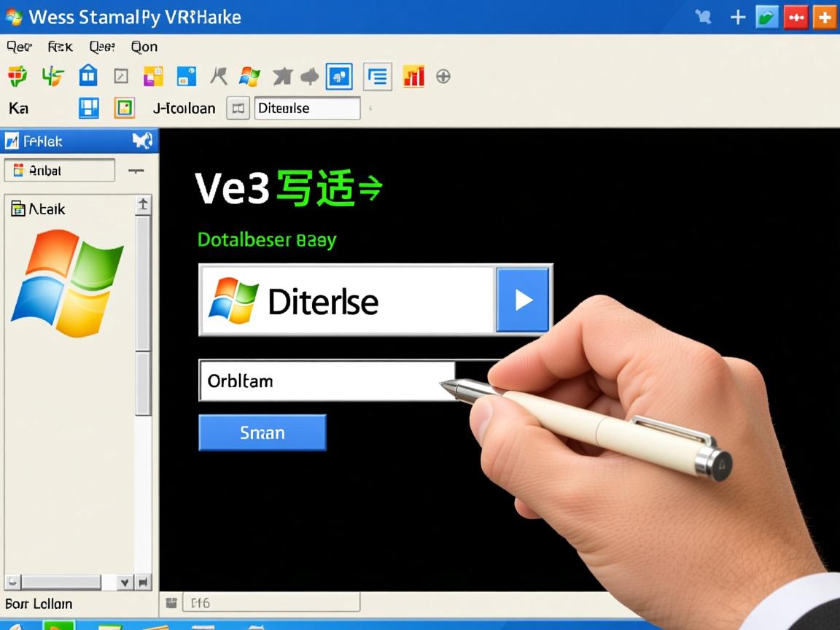Click the down arrow below the side panel
Image resolution: width=840 pixels, height=630 pixels.
pos(125,583)
